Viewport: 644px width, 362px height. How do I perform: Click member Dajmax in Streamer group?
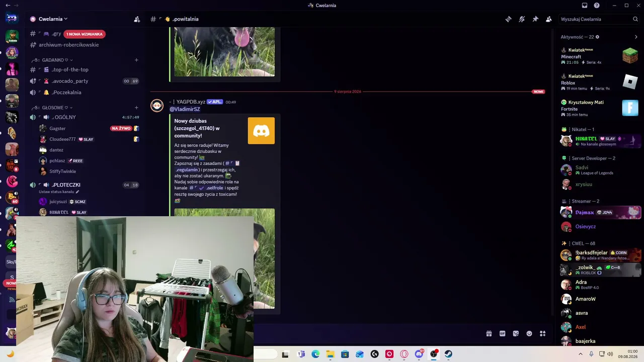[600, 213]
